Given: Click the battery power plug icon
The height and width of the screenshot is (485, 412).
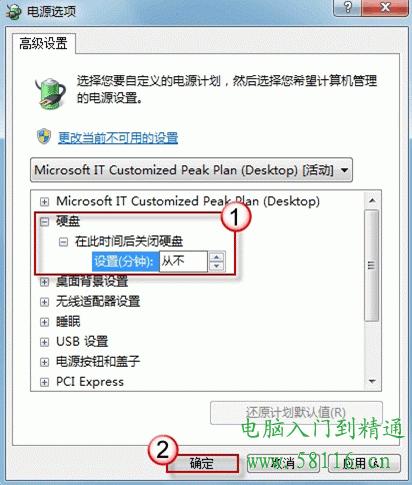Looking at the screenshot, I should [x=51, y=93].
